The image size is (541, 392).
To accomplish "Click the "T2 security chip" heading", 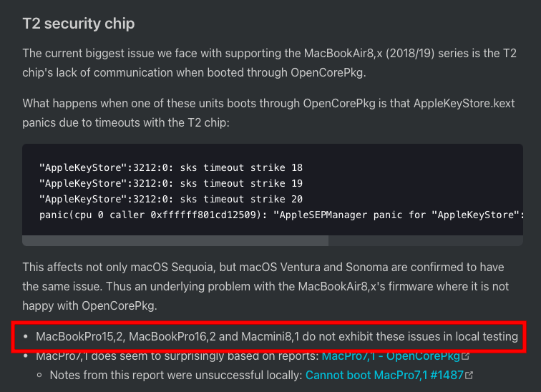I will tap(79, 24).
